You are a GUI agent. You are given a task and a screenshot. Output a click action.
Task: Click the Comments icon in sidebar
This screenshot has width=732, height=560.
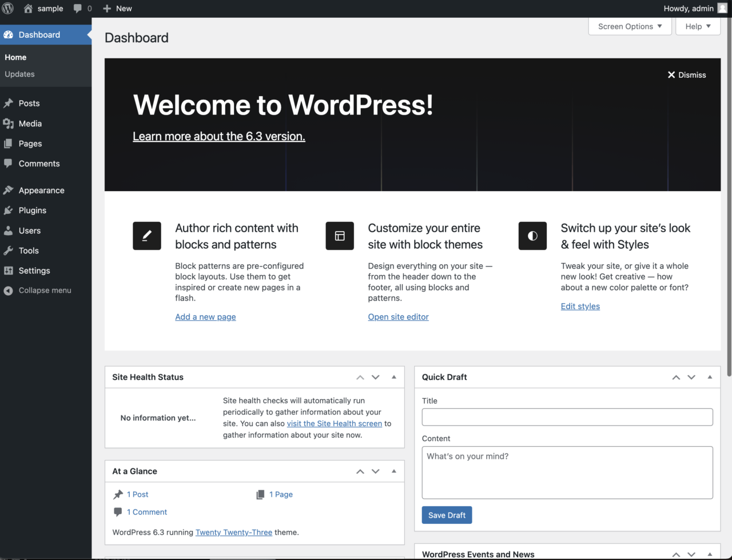tap(8, 164)
